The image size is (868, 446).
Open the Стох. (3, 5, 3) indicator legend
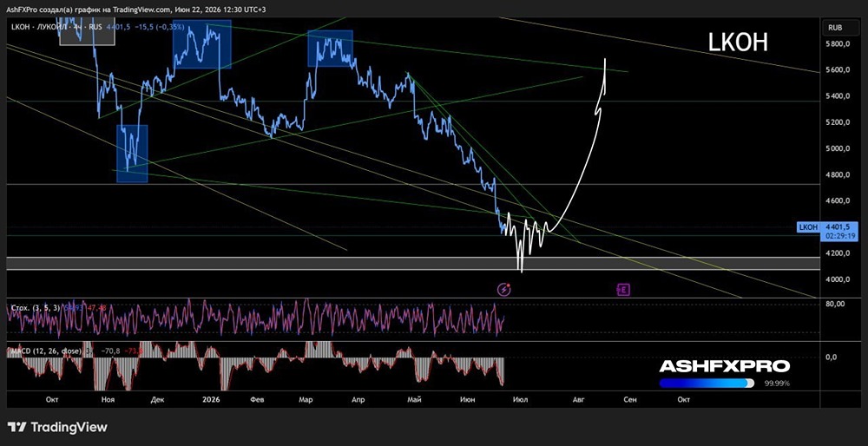[x=34, y=308]
